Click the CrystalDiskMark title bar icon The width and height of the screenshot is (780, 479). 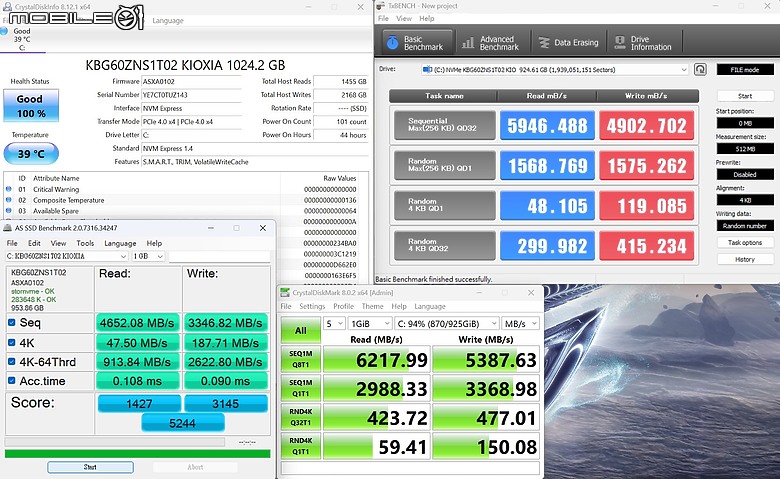(285, 292)
